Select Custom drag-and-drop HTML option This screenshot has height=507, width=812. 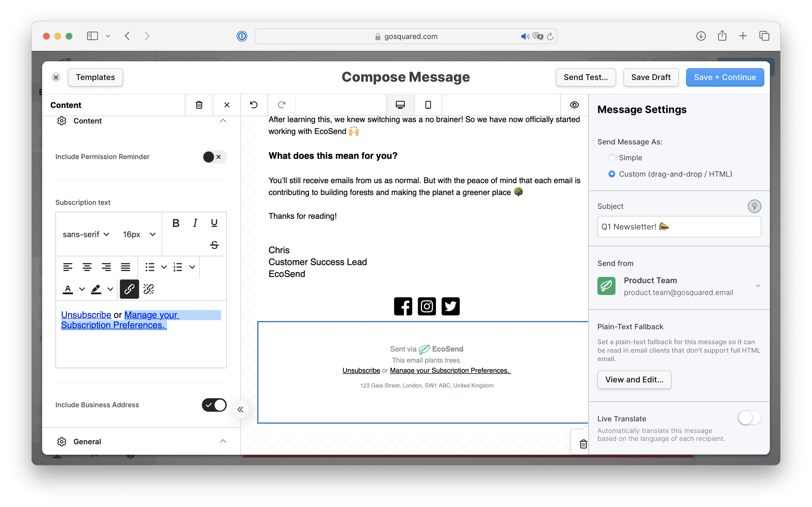pyautogui.click(x=612, y=174)
